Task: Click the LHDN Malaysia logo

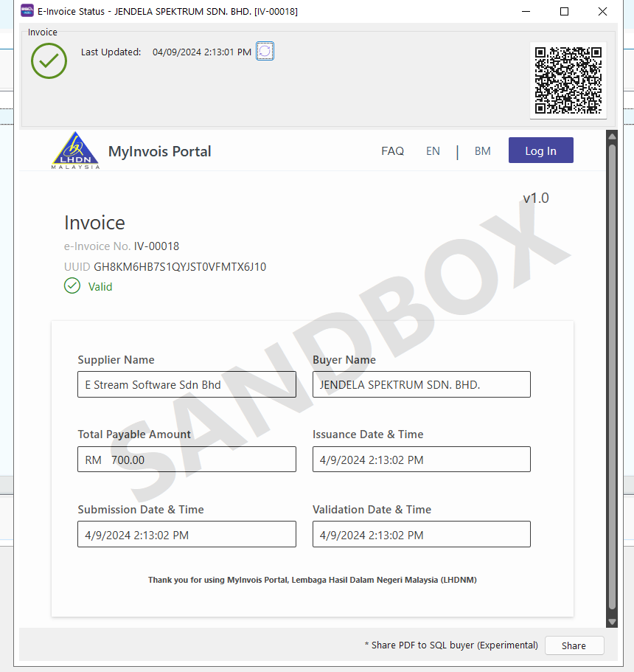Action: point(75,150)
